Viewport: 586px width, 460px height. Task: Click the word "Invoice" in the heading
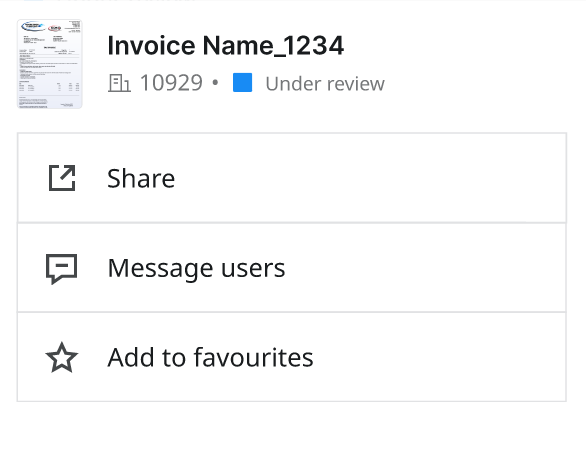click(x=151, y=46)
